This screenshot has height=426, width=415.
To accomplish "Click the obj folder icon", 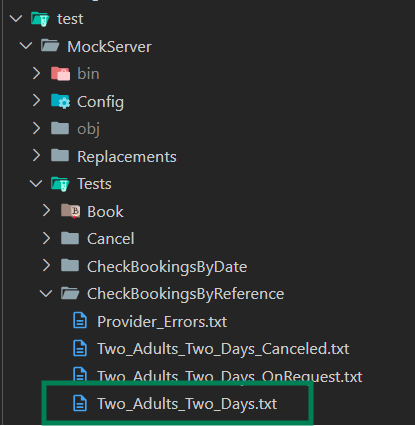I will click(x=60, y=128).
